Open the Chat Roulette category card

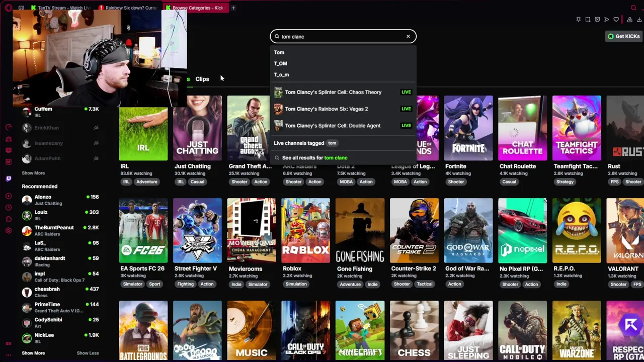pyautogui.click(x=522, y=129)
